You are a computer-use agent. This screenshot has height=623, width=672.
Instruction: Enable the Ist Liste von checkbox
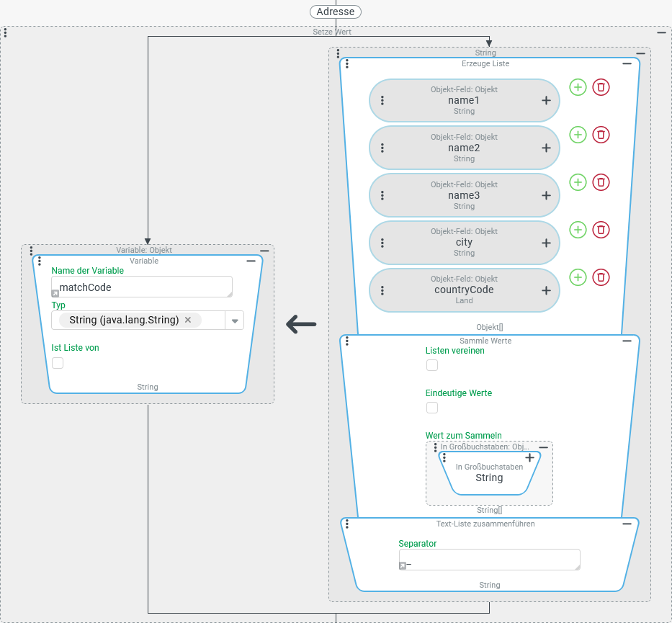58,363
